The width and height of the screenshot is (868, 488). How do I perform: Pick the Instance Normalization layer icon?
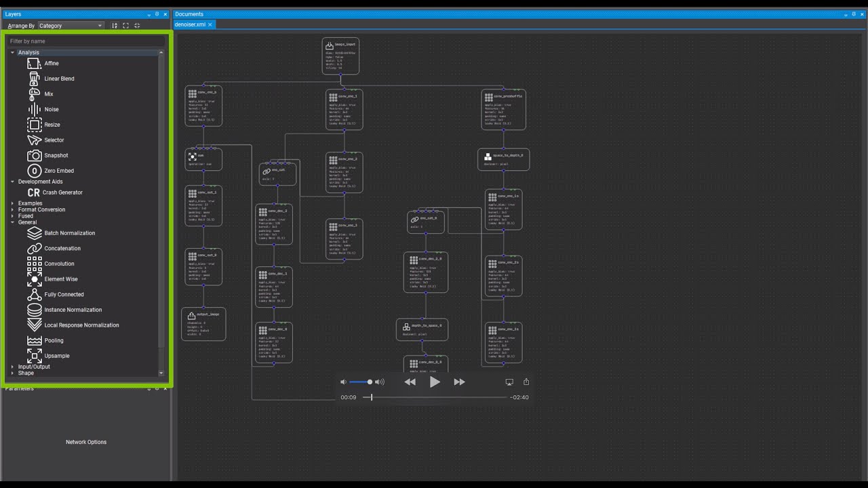pos(34,310)
